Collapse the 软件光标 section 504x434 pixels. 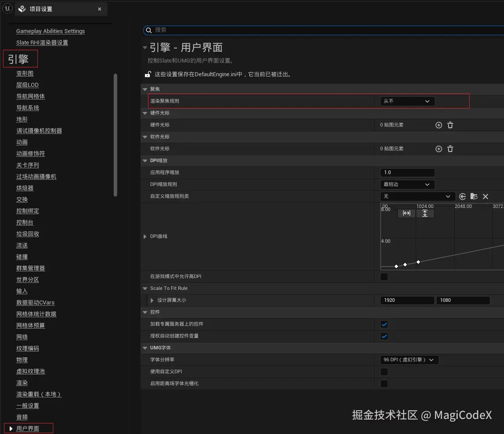145,137
